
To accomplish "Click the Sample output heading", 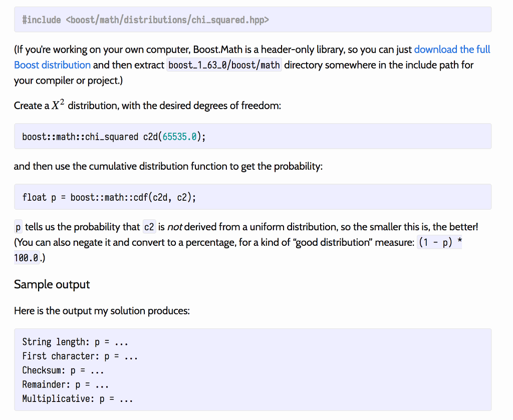I will point(52,284).
